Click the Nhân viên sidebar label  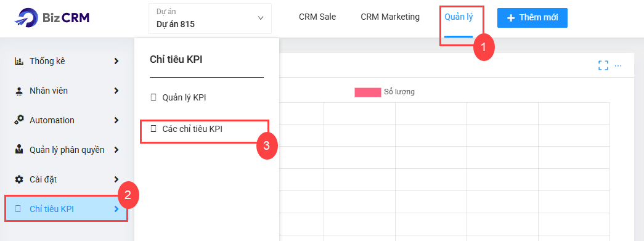pos(49,91)
